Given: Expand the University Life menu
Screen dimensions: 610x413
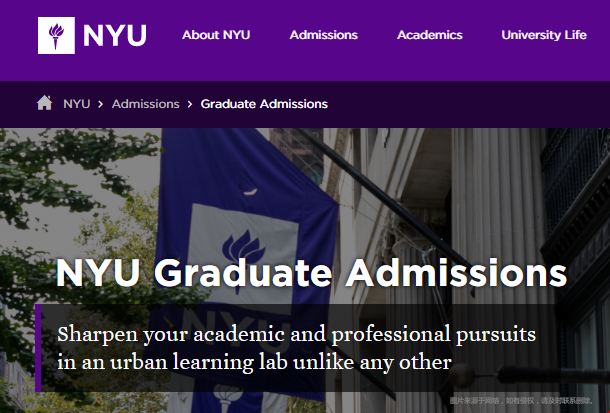Looking at the screenshot, I should coord(544,35).
